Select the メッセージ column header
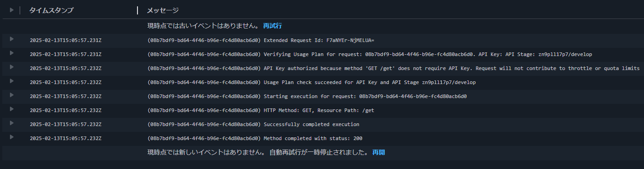 tap(163, 10)
